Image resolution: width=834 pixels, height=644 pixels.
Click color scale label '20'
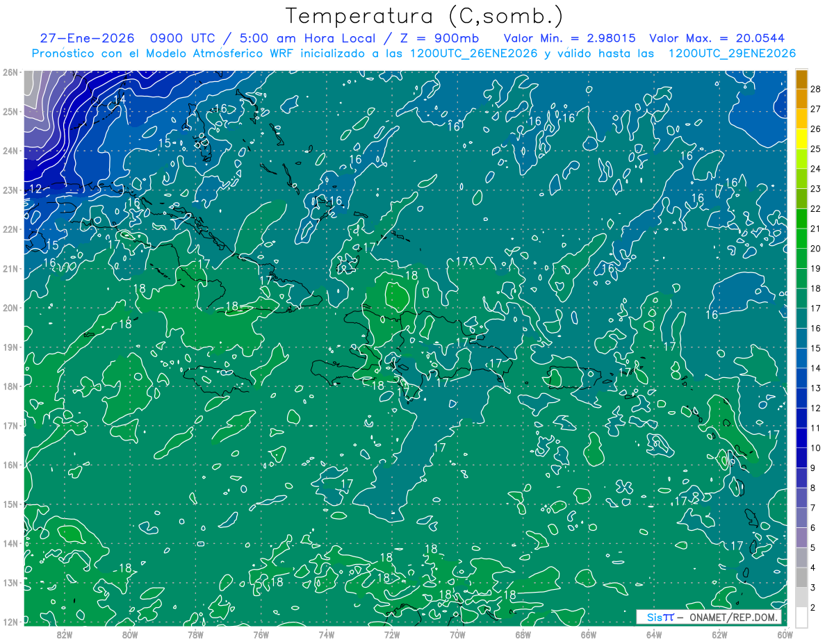[x=817, y=249]
